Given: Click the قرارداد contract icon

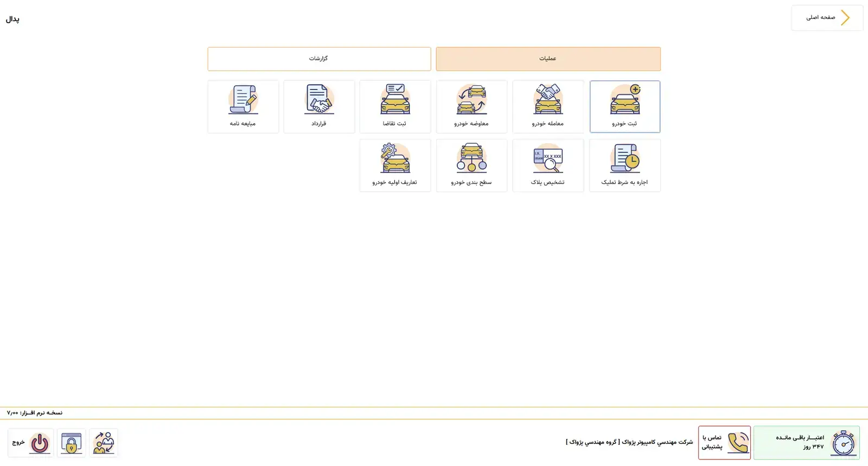Looking at the screenshot, I should click(x=319, y=106).
